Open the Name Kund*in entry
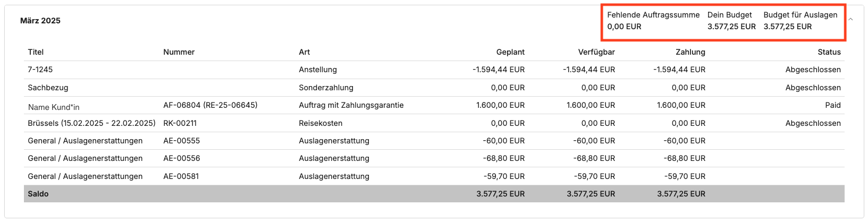 pos(54,107)
